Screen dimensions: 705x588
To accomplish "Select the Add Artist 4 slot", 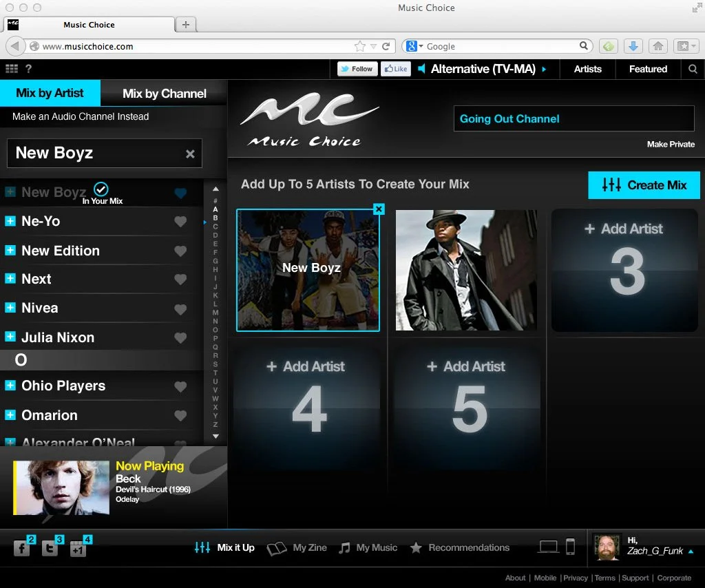I will pos(308,407).
